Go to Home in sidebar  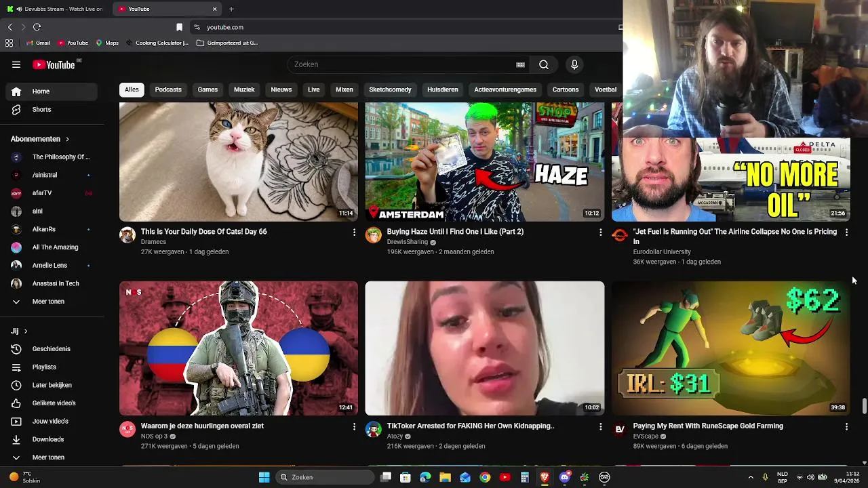click(x=52, y=91)
